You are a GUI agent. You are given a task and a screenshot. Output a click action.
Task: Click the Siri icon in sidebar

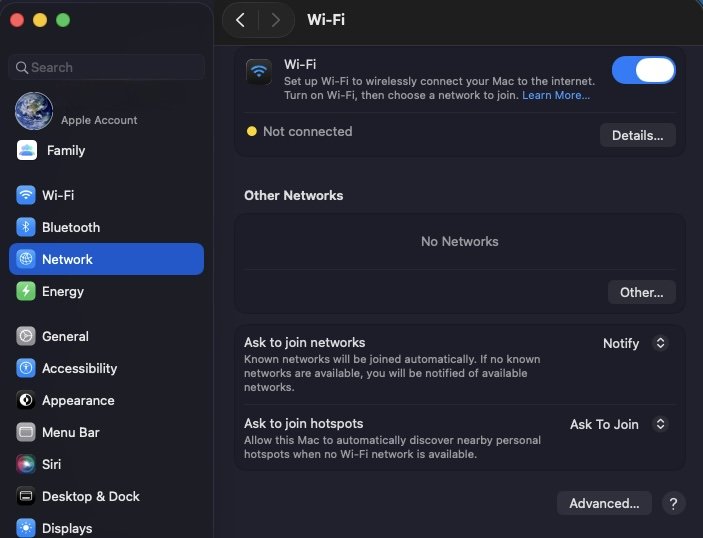point(26,464)
